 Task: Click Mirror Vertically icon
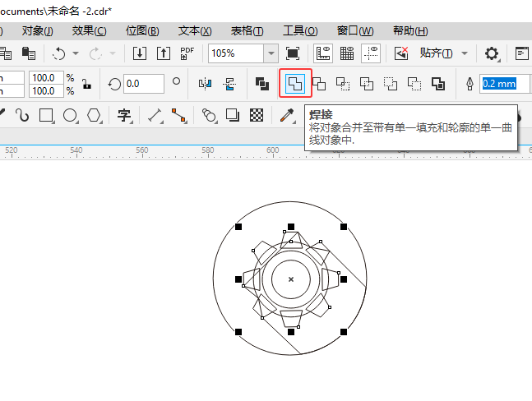229,83
